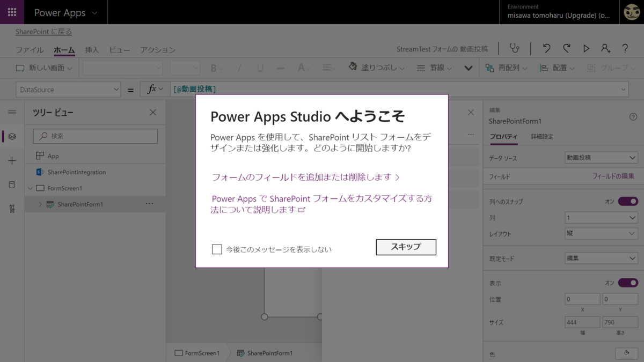This screenshot has height=362, width=644.
Task: Open the columns dropdown showing 1
Action: point(601,218)
